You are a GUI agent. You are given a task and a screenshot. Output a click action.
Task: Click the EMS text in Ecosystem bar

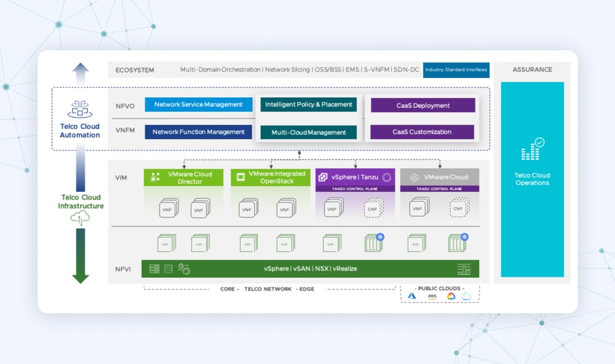pyautogui.click(x=352, y=69)
